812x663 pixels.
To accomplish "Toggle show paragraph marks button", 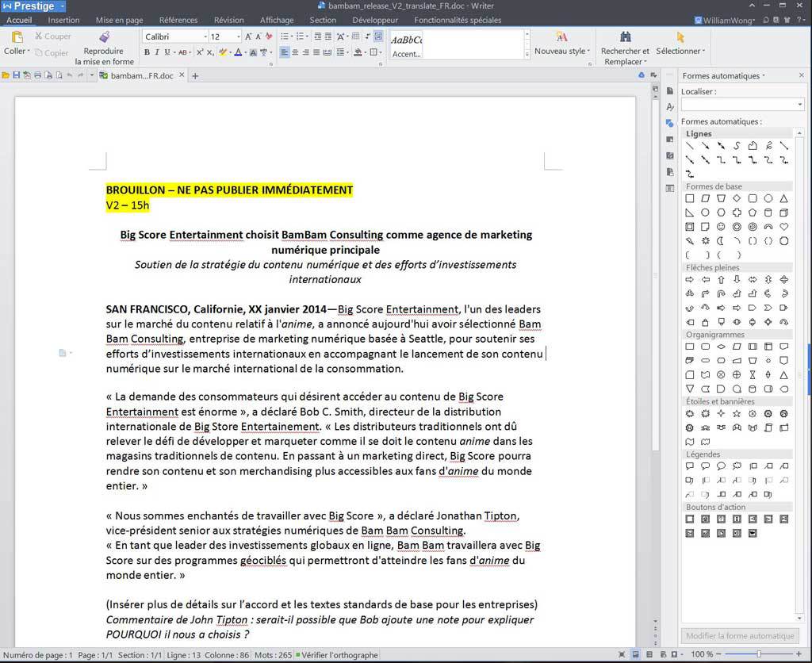I will (x=367, y=36).
